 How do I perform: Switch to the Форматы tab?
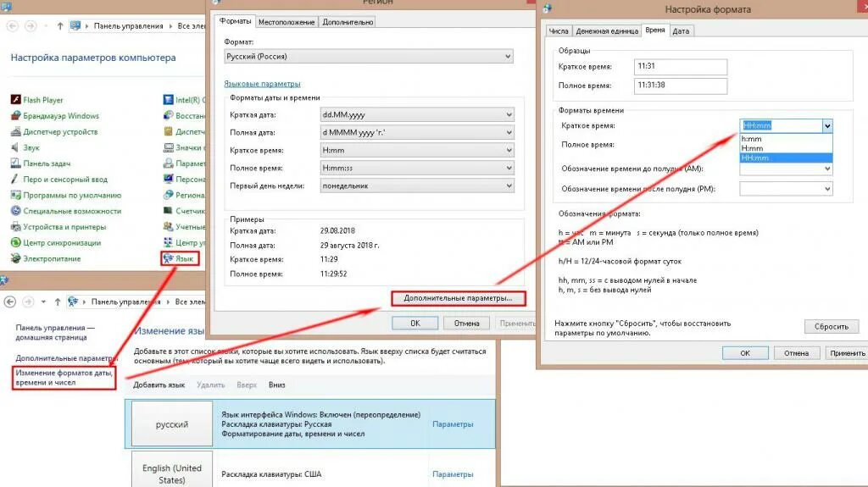pyautogui.click(x=235, y=21)
